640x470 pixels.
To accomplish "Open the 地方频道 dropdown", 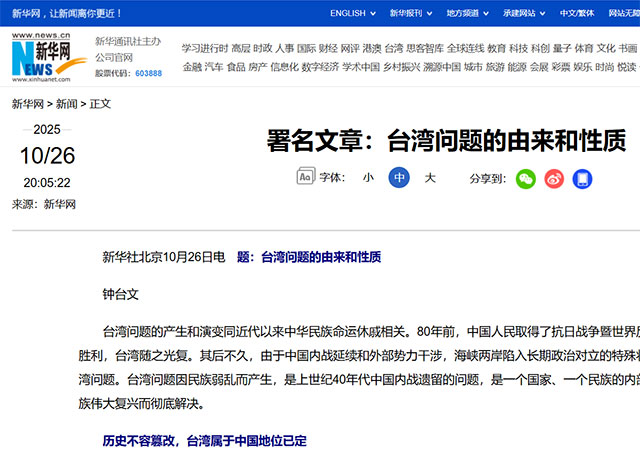I will pyautogui.click(x=468, y=14).
